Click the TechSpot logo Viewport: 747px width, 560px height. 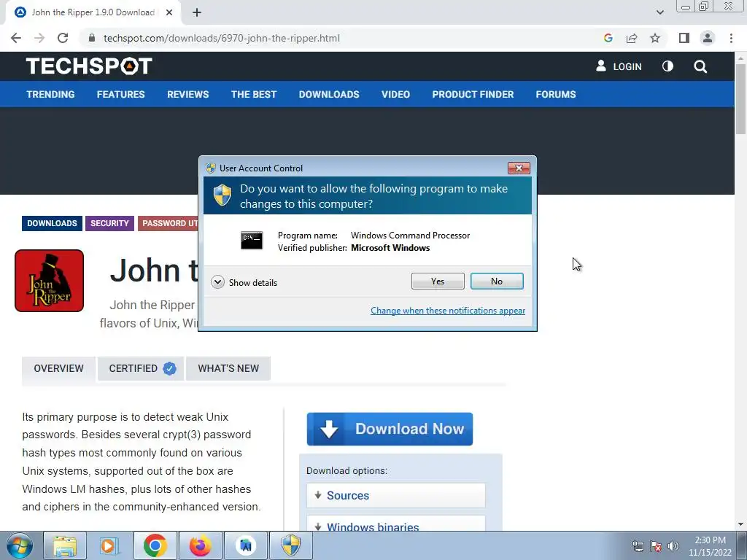tap(89, 66)
